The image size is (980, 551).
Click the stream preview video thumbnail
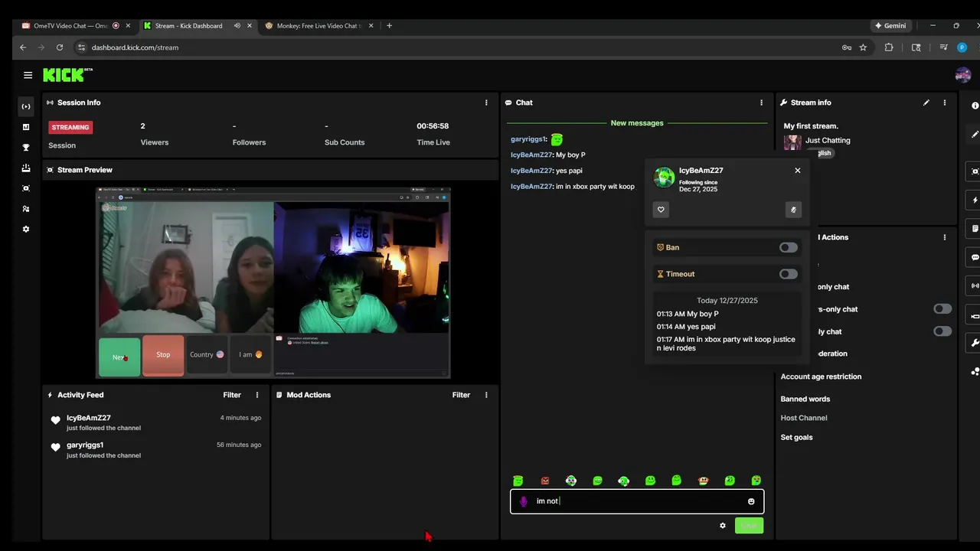point(273,282)
